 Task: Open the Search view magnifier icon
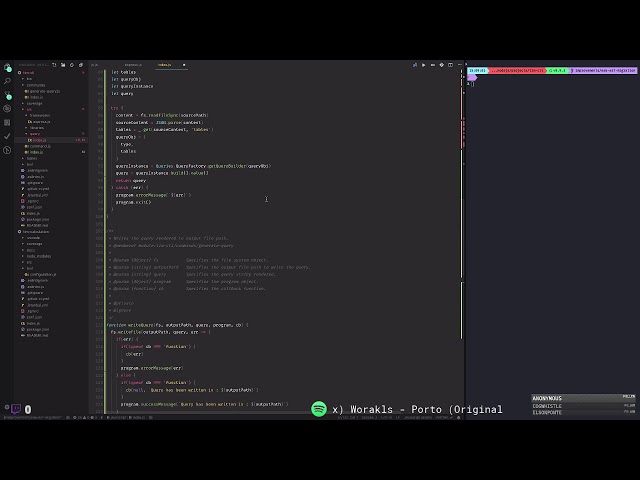[7, 81]
